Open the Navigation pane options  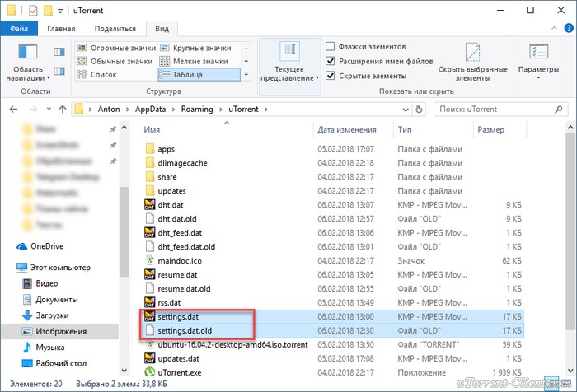(x=28, y=62)
